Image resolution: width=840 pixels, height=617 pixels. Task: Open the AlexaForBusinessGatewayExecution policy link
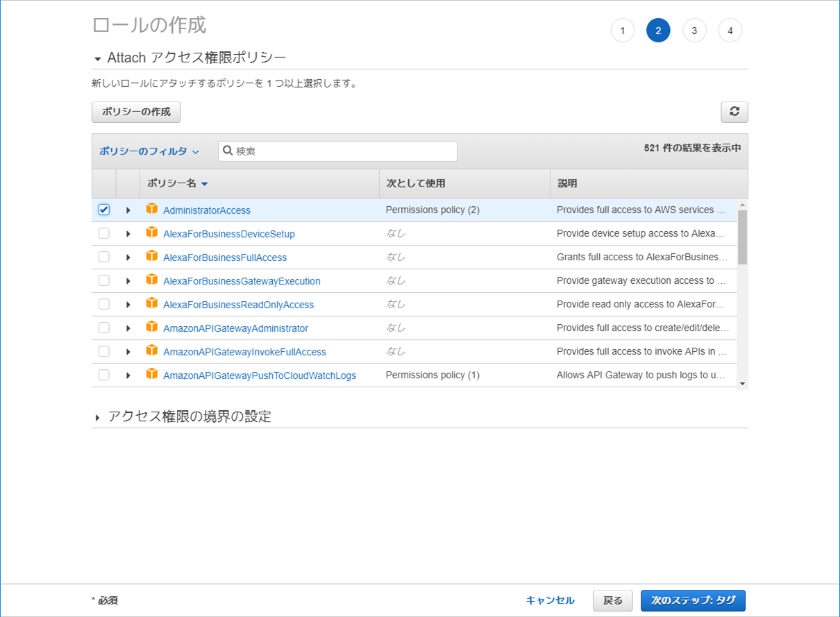tap(242, 280)
